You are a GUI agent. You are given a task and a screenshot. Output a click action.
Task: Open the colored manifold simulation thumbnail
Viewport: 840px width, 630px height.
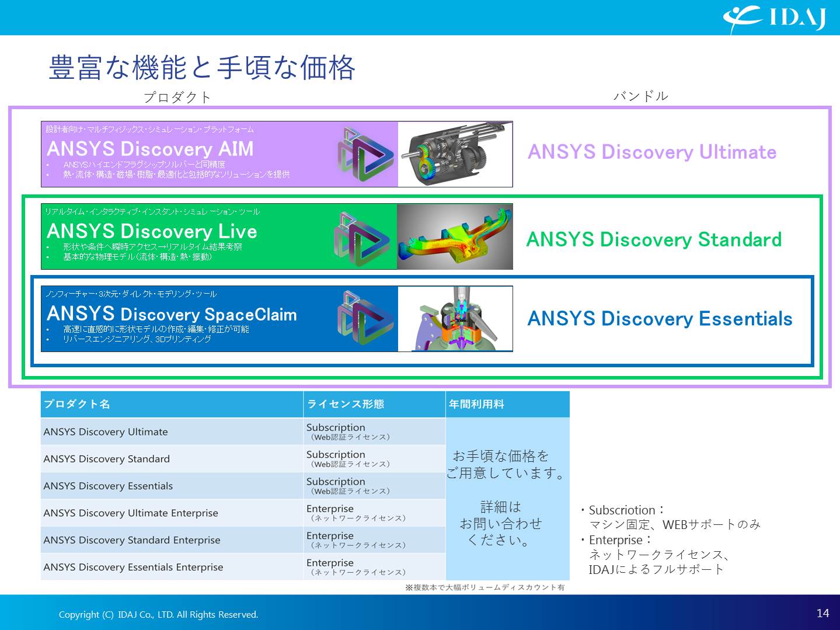[455, 236]
